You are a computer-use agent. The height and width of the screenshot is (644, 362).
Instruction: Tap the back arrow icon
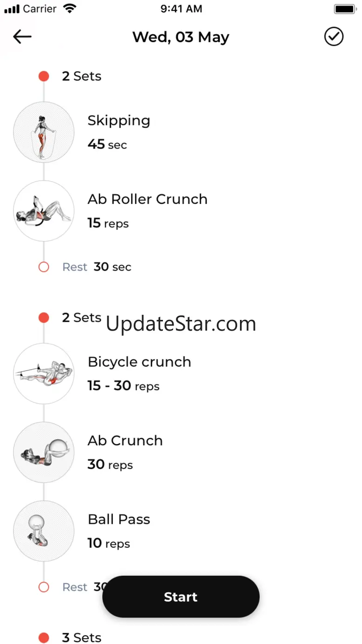click(x=22, y=37)
